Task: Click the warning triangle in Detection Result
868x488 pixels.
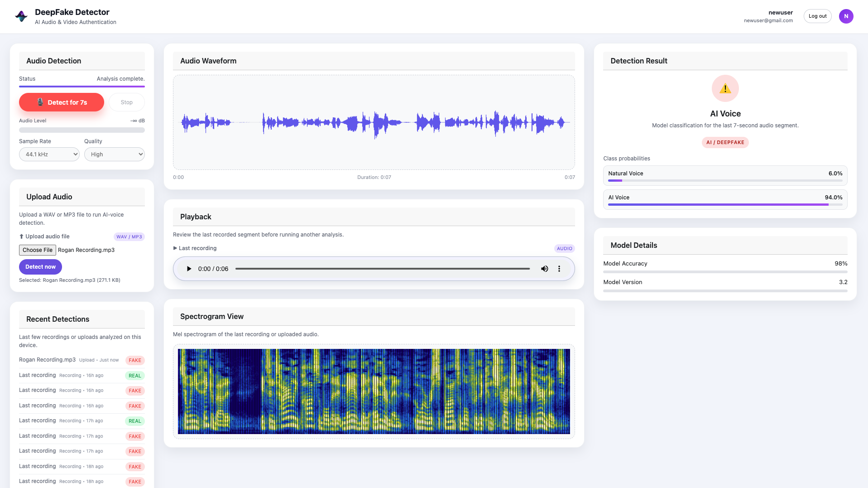Action: click(725, 88)
